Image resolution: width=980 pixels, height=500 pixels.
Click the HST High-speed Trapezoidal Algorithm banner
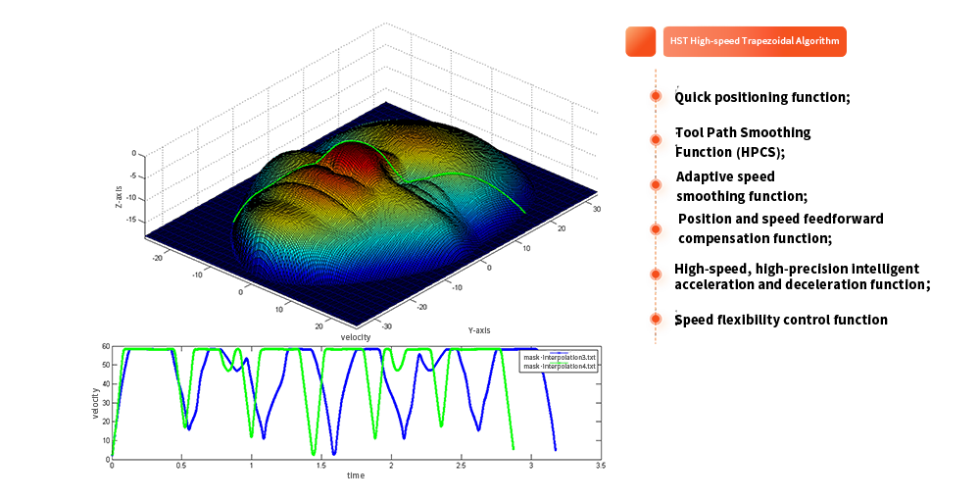pyautogui.click(x=752, y=41)
